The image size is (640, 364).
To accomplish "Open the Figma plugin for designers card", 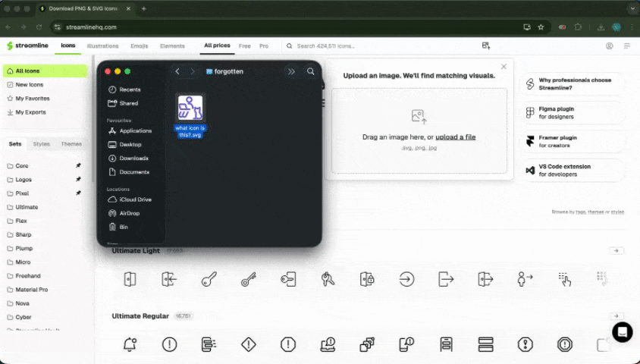I will click(x=573, y=113).
